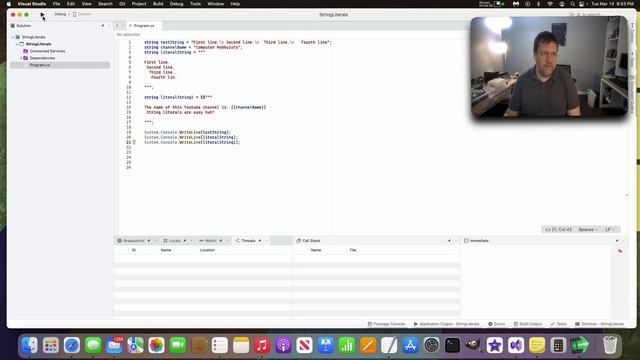Open the Spaces indentation dropdown
The height and width of the screenshot is (360, 640).
[x=588, y=229]
